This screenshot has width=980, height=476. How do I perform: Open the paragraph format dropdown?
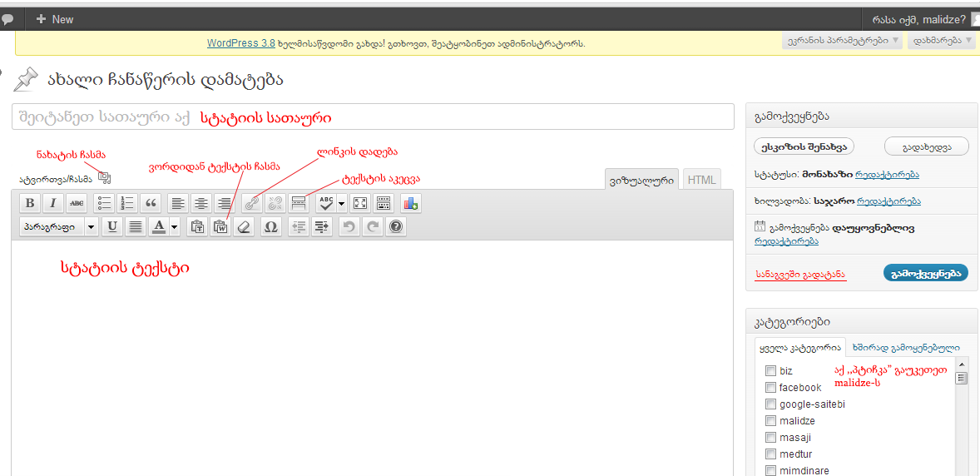58,226
